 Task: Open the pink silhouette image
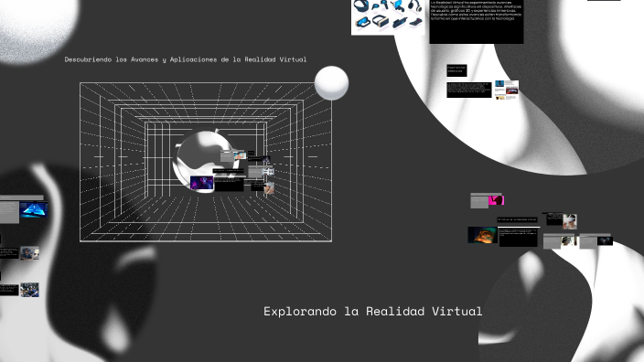click(496, 201)
